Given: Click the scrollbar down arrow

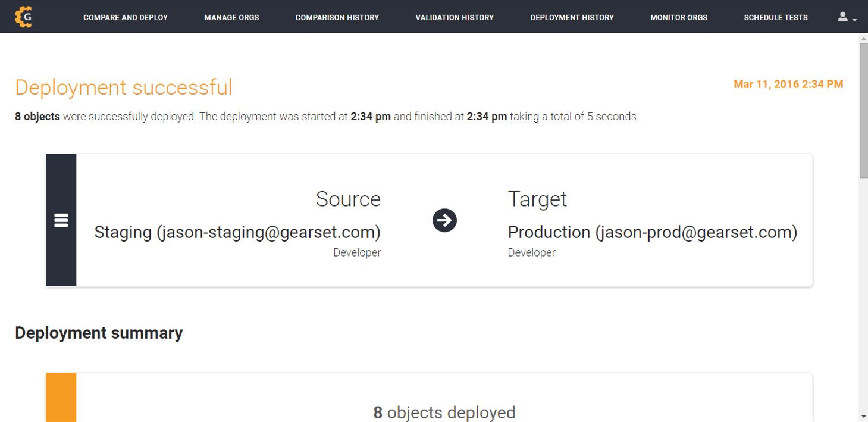Looking at the screenshot, I should tap(862, 417).
